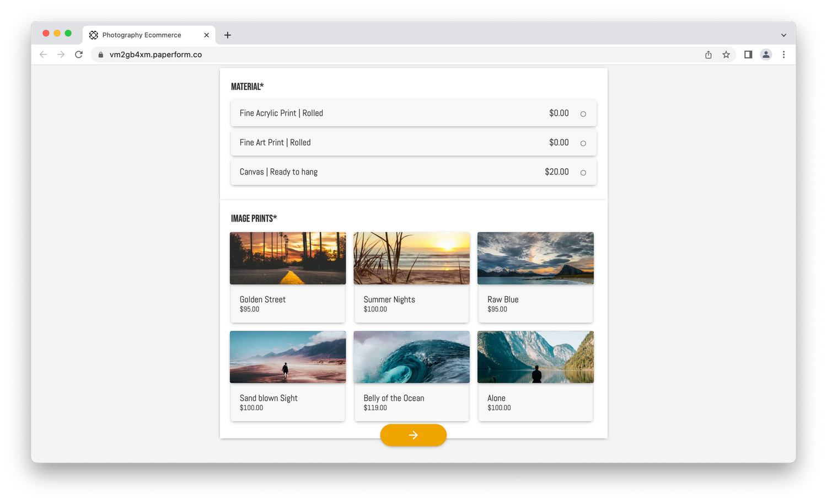Click the $119.00 price text

(375, 408)
